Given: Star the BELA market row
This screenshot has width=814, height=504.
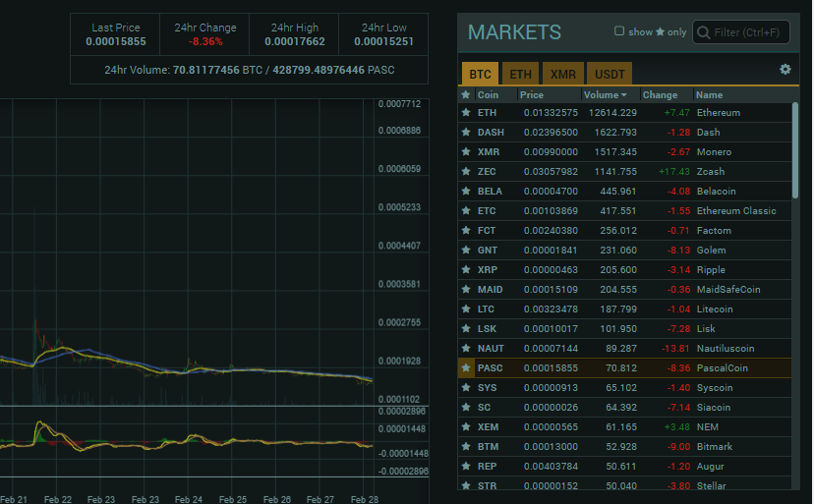Looking at the screenshot, I should (466, 191).
